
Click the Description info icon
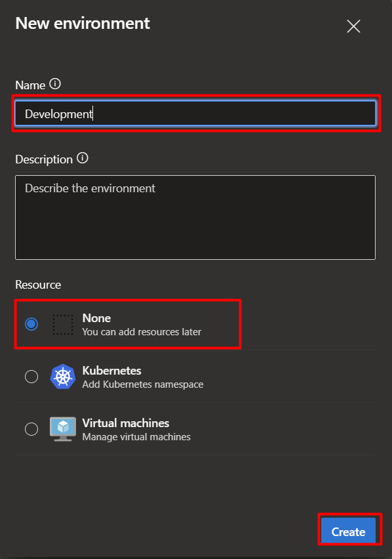pyautogui.click(x=82, y=158)
